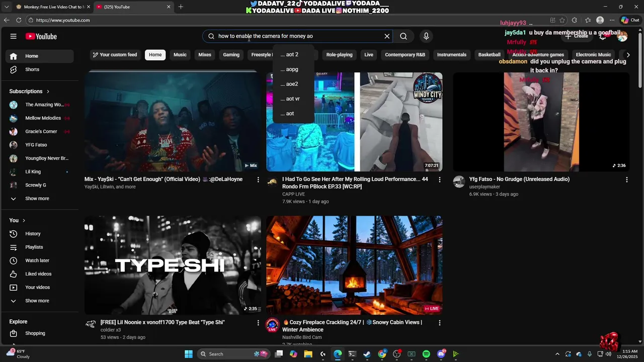The height and width of the screenshot is (362, 644).
Task: Open Discord from taskbar
Action: [441, 354]
